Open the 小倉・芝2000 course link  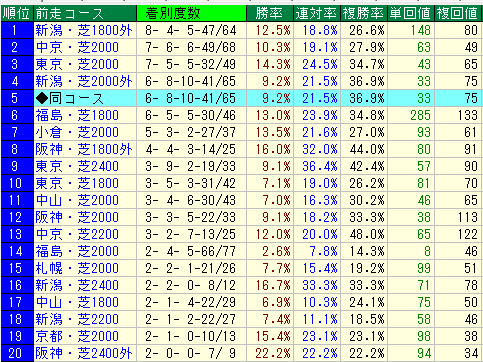[x=77, y=133]
